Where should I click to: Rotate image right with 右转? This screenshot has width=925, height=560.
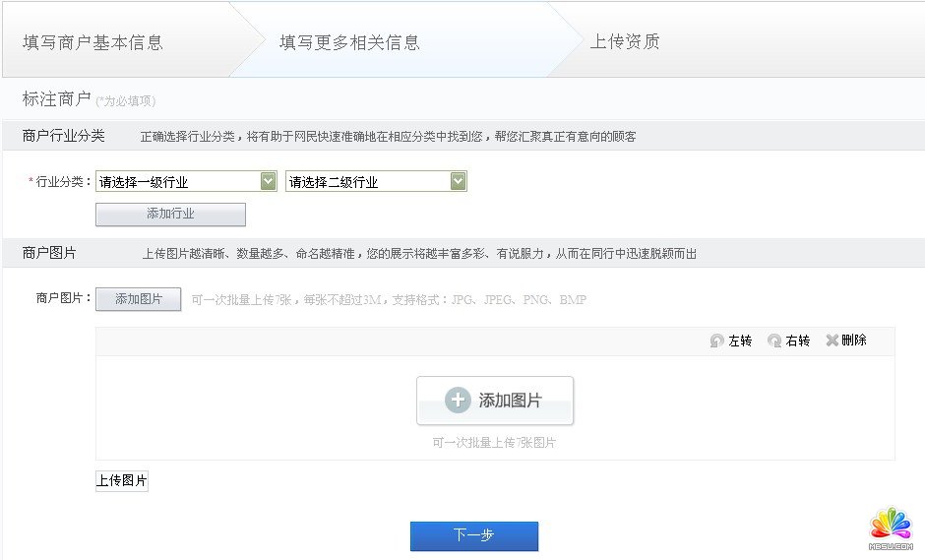tap(789, 341)
